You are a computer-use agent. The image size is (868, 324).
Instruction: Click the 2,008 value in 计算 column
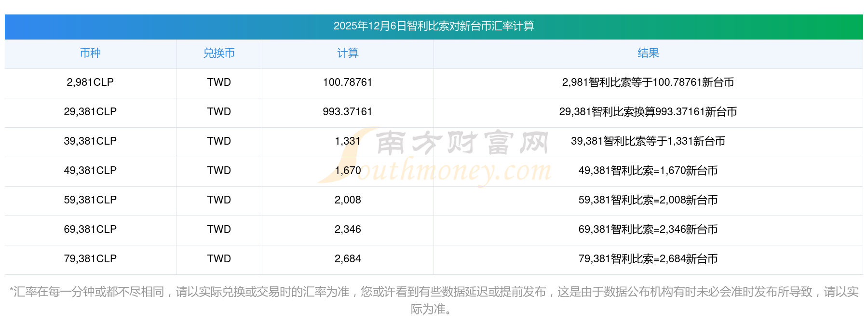(348, 200)
